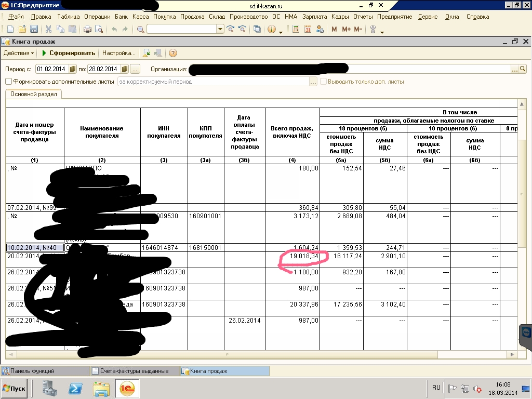Open the Действия dropdown menu
This screenshot has width=532, height=399.
click(x=19, y=53)
